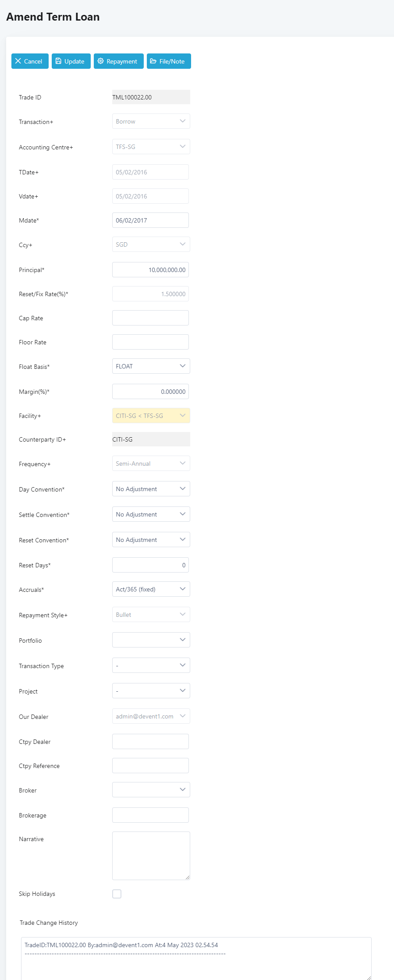The width and height of the screenshot is (394, 980).
Task: Open the Transaction Type dropdown
Action: (x=151, y=665)
